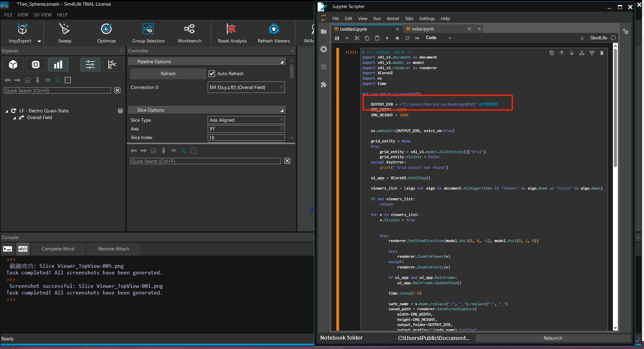Run the selected Jupyter cell
The width and height of the screenshot is (644, 349).
point(387,38)
